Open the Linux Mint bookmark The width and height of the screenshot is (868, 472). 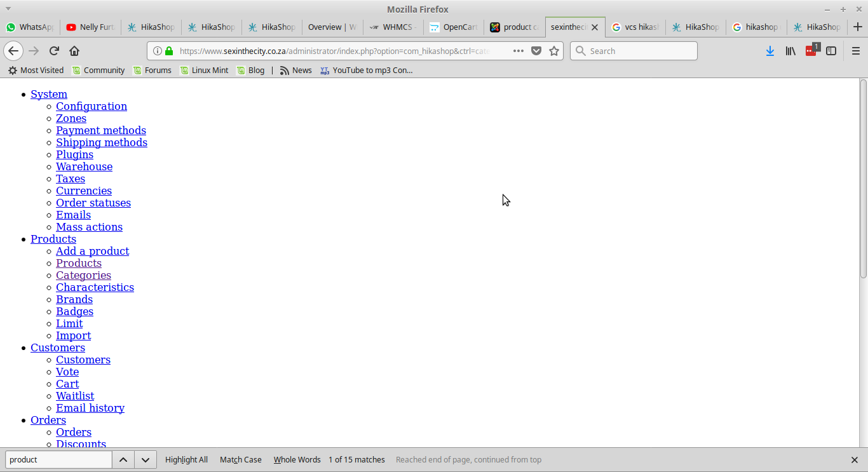[204, 70]
